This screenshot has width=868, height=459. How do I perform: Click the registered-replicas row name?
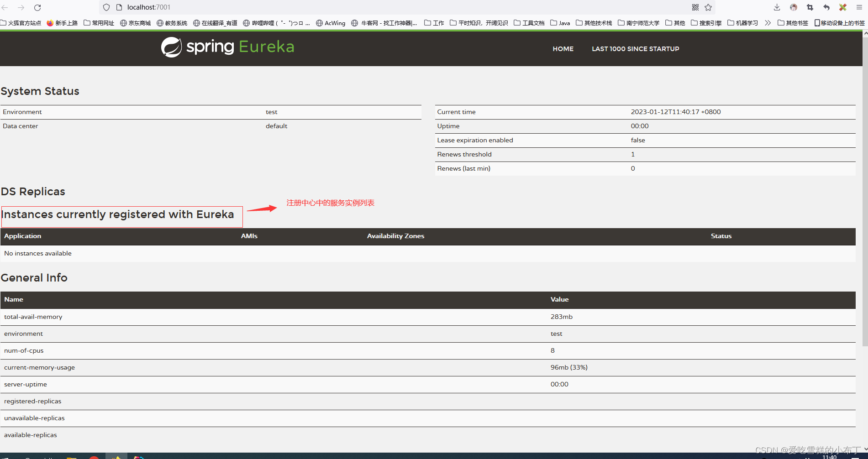click(33, 401)
